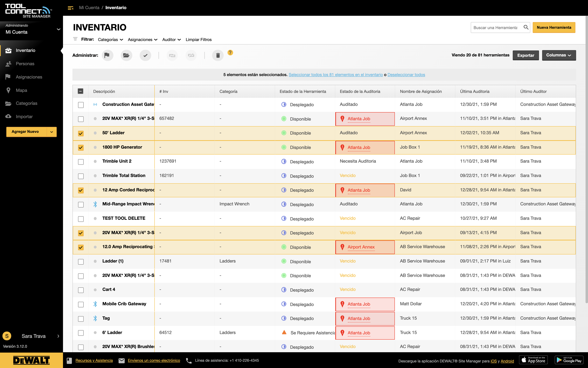Sort by the Descripción column header
588x368 pixels.
(104, 91)
